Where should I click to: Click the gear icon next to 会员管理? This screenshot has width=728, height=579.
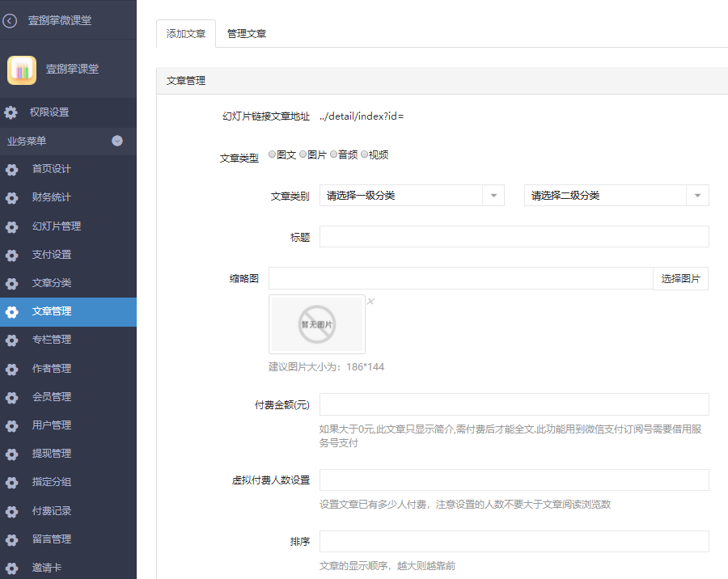click(x=11, y=397)
